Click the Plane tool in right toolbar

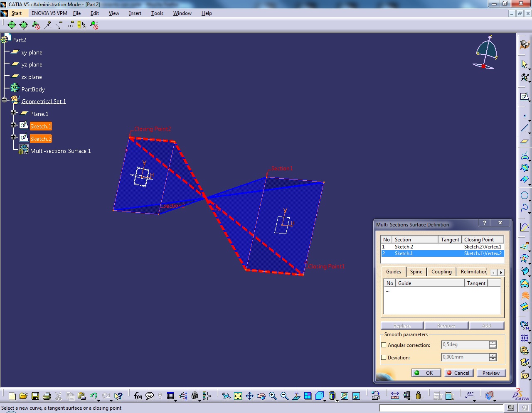(525, 141)
